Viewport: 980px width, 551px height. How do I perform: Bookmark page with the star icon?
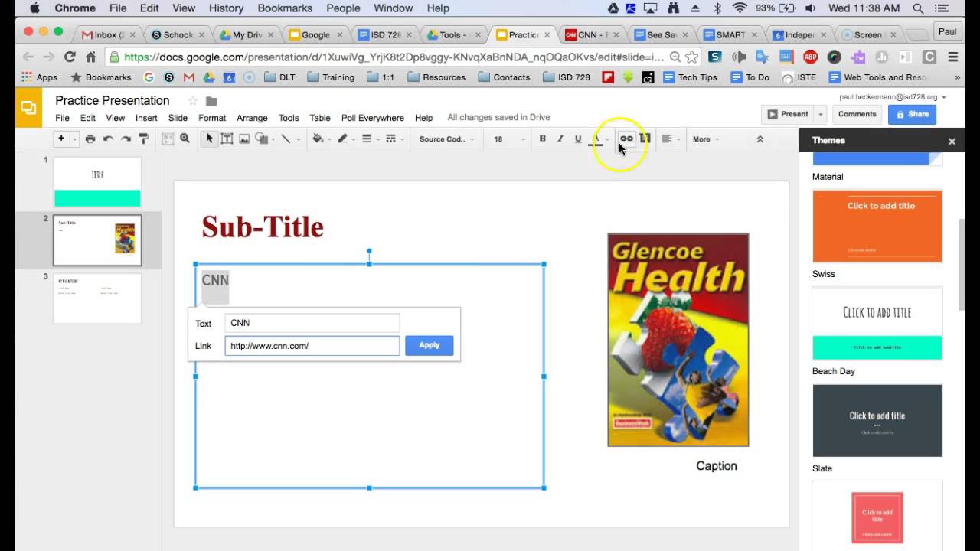click(691, 57)
